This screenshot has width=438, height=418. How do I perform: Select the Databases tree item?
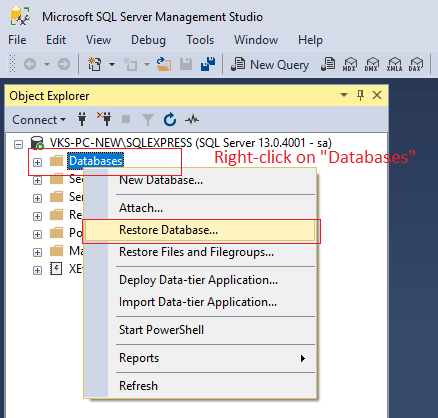(x=96, y=161)
